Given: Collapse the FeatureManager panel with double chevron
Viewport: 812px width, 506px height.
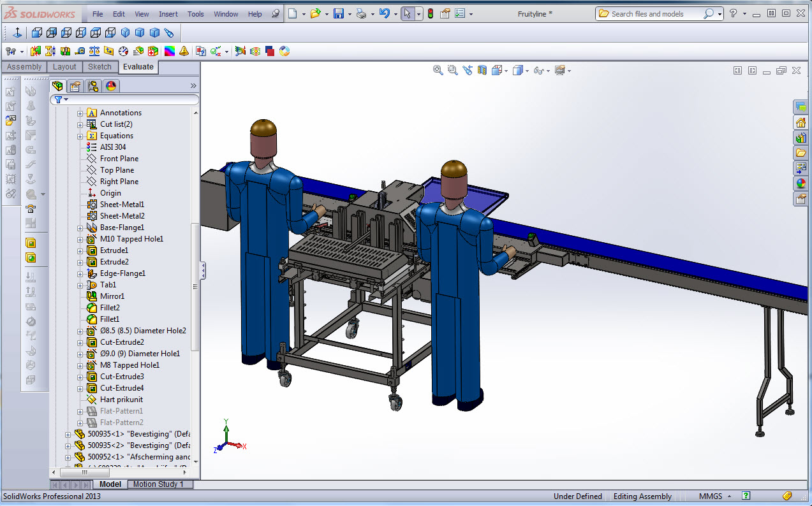Looking at the screenshot, I should [x=193, y=86].
